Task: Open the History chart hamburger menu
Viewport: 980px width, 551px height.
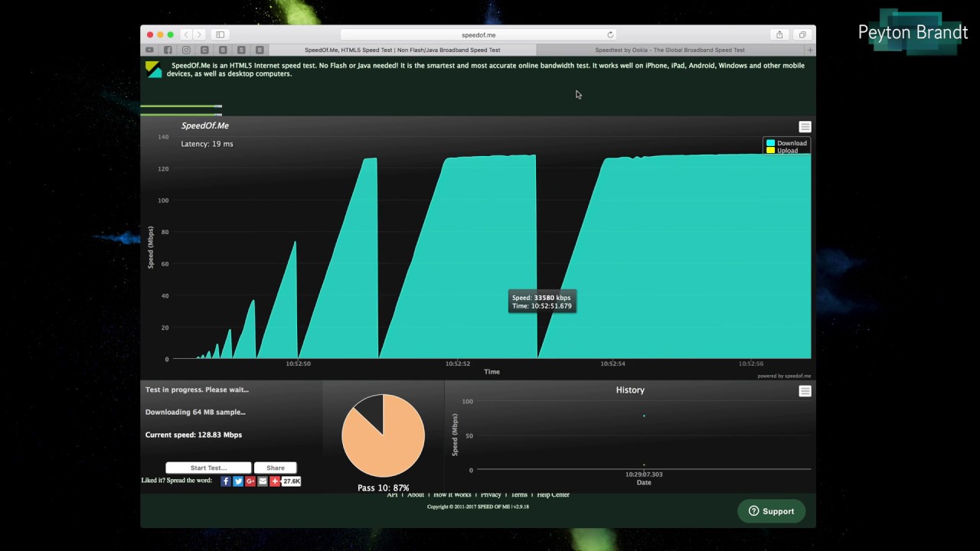Action: 805,391
